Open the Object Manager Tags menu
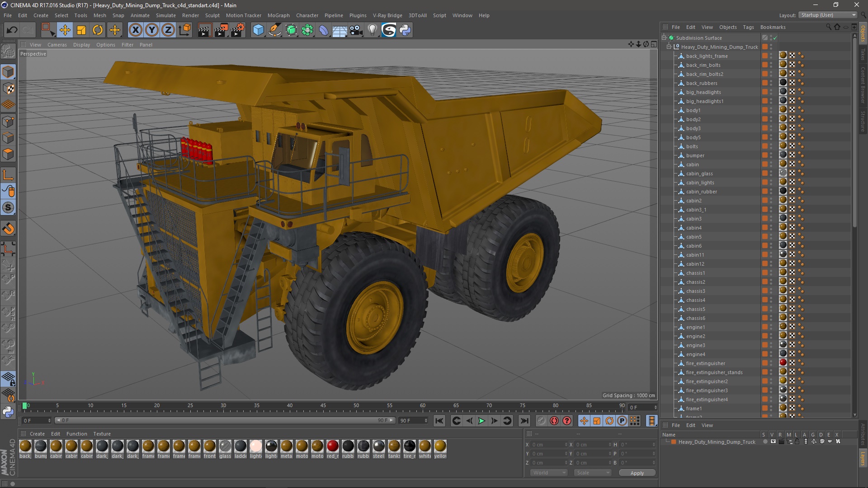 748,27
